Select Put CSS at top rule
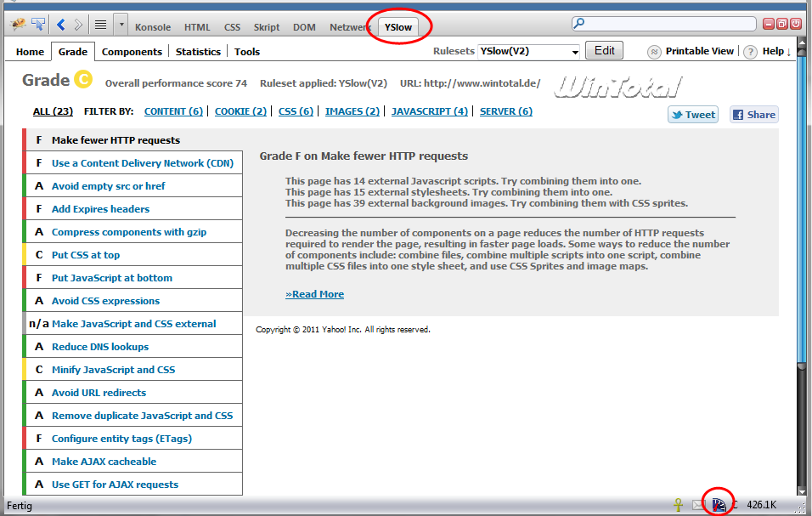This screenshot has height=516, width=812. 133,255
